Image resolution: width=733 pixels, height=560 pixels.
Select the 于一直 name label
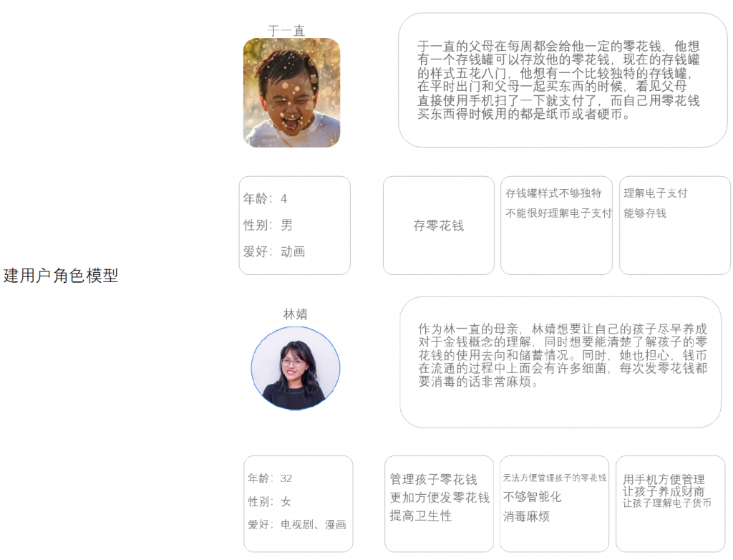(x=286, y=31)
